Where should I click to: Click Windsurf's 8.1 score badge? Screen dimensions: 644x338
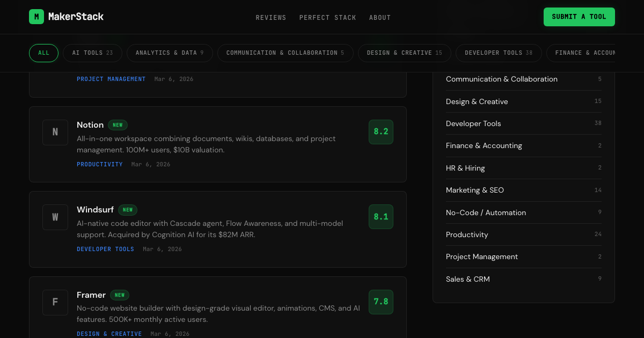coord(381,216)
